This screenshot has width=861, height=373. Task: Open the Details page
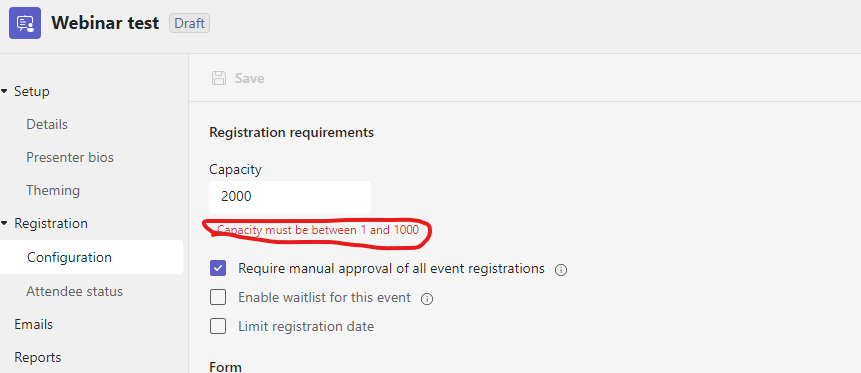click(x=47, y=124)
